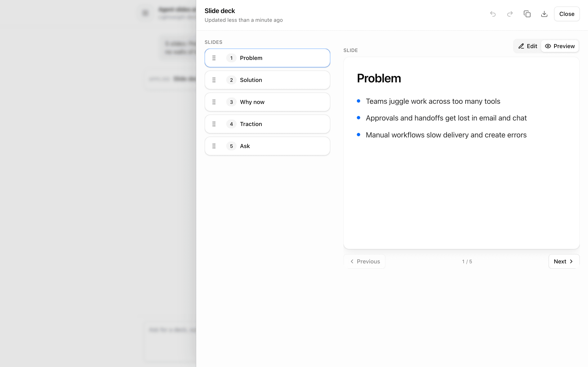Go to the Next slide

[x=564, y=261]
